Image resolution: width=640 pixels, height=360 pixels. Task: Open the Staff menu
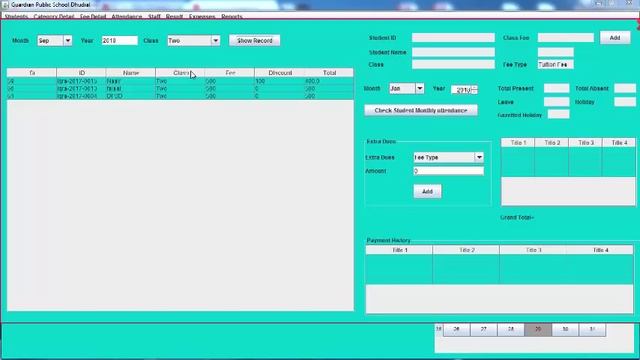[154, 17]
